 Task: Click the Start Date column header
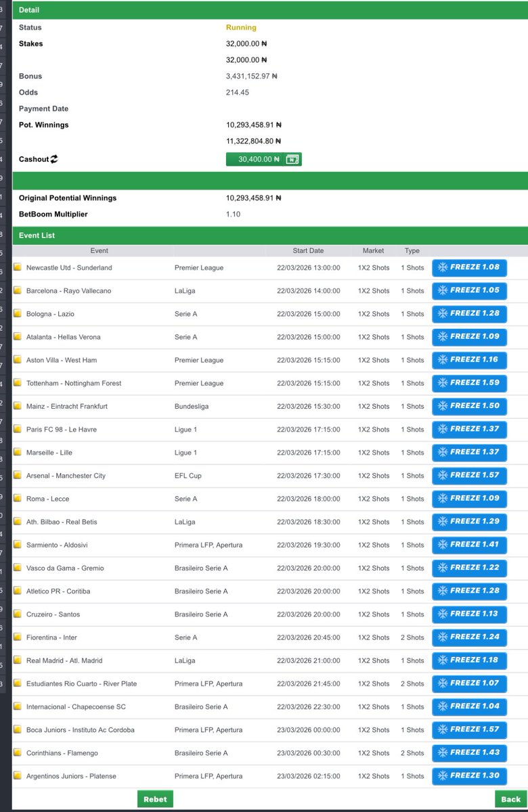coord(308,250)
